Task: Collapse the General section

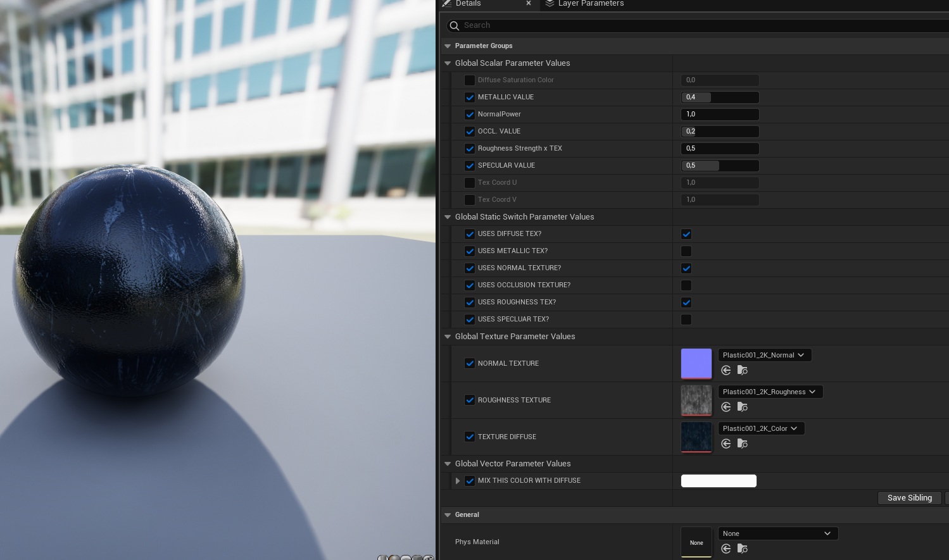Action: 448,515
